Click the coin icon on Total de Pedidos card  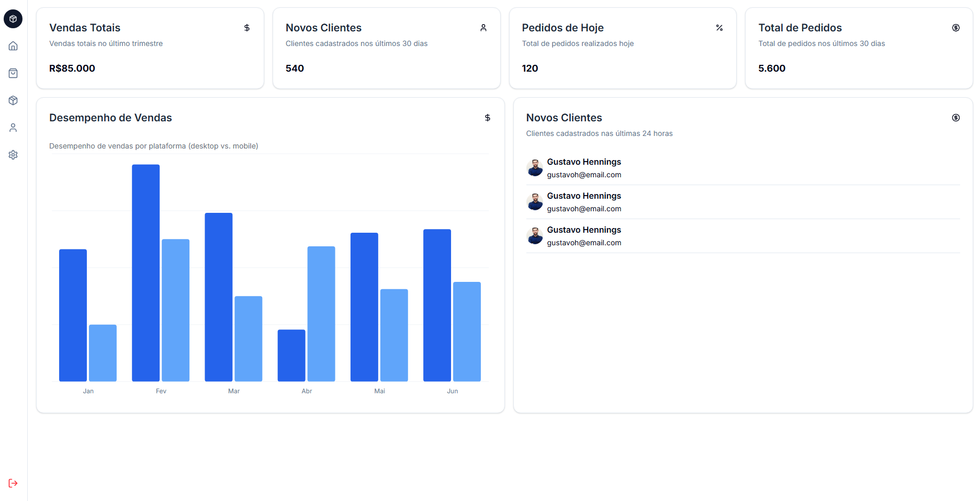point(956,28)
